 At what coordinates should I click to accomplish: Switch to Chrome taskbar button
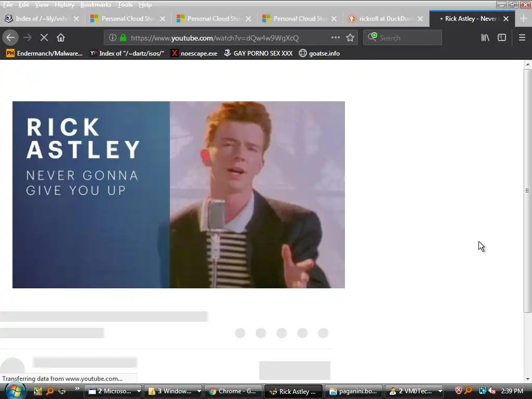233,391
